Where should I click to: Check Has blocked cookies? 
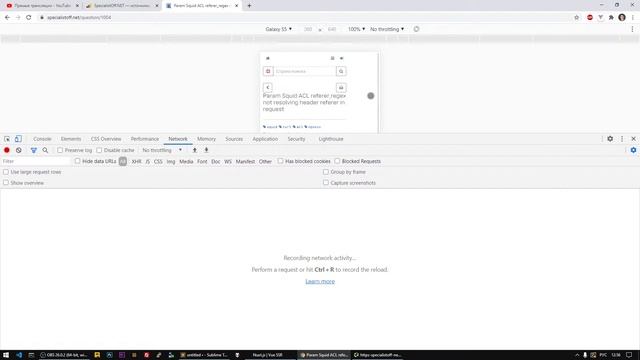[x=280, y=161]
